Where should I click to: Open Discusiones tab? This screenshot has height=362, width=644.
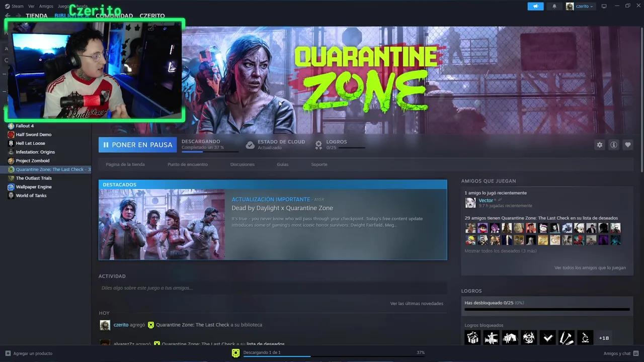pyautogui.click(x=243, y=164)
